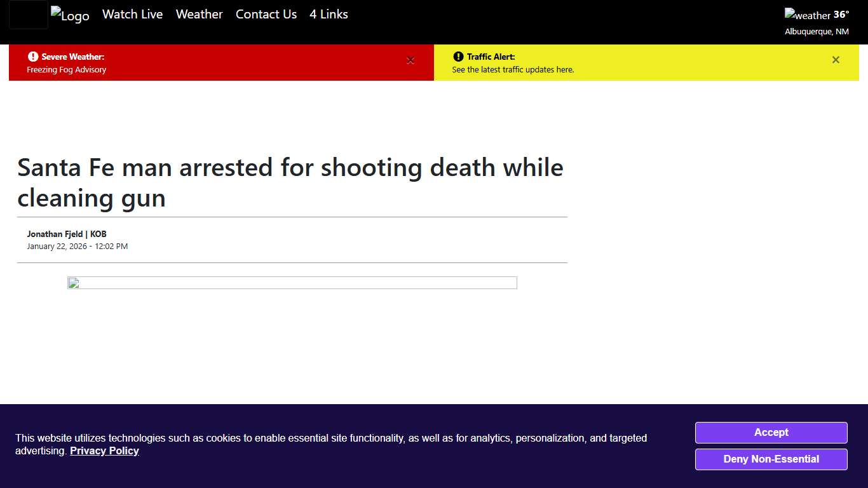This screenshot has height=488, width=868.
Task: Click the 'See the latest traffic updates here' link
Action: click(x=512, y=70)
